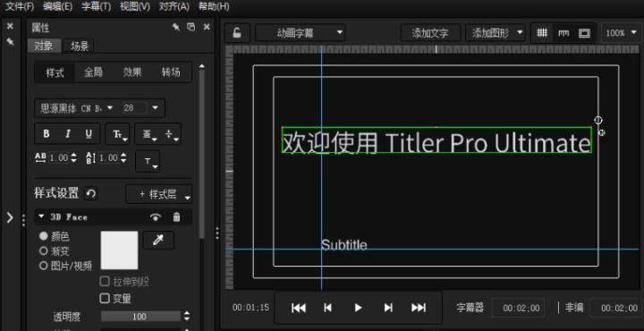Underline the selected text
644x331 pixels.
click(89, 134)
